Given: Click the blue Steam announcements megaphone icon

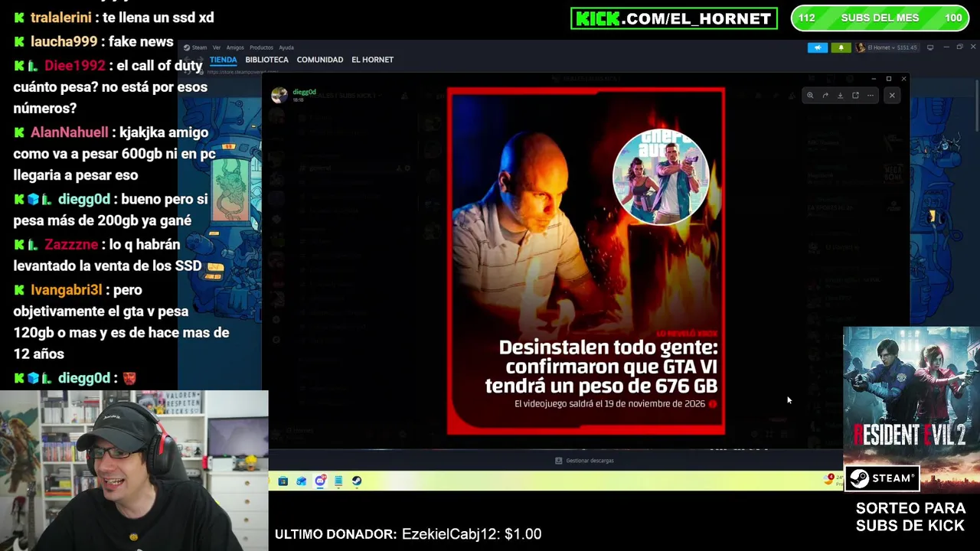Looking at the screenshot, I should click(818, 47).
